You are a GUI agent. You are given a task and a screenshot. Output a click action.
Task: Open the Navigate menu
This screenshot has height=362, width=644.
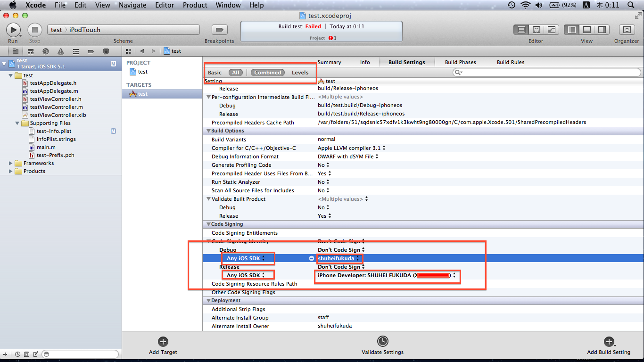[x=132, y=5]
